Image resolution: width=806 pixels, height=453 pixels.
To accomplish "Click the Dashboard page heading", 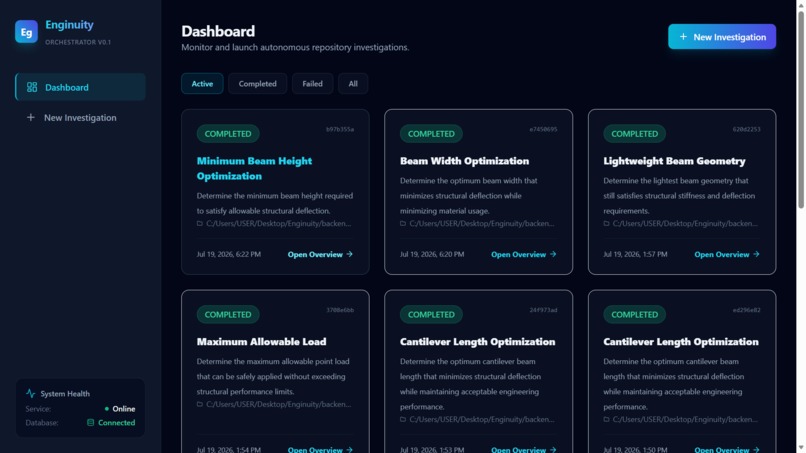I will (x=218, y=31).
